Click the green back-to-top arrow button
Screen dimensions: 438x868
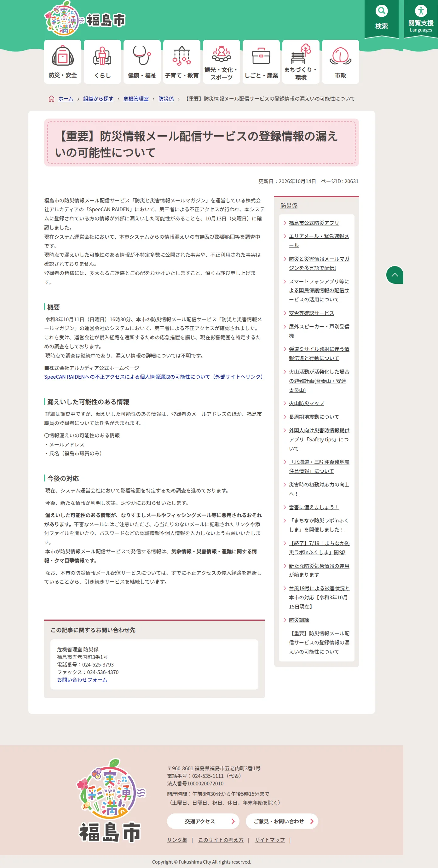(x=395, y=275)
